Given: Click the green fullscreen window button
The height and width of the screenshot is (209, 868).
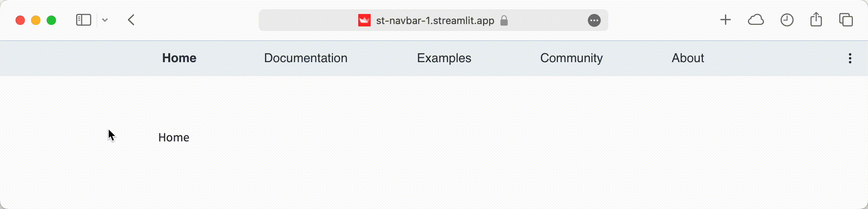Looking at the screenshot, I should pos(51,20).
